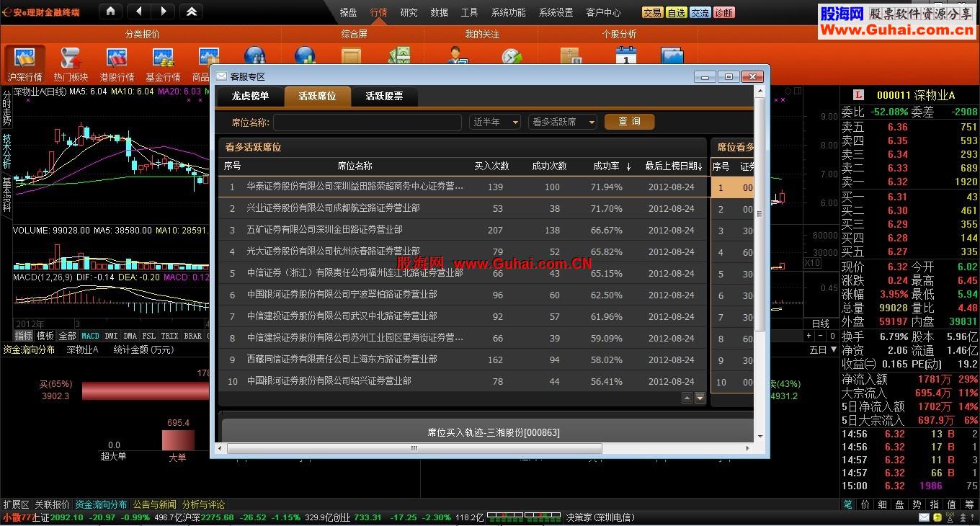Click the 查询 button

click(x=629, y=122)
